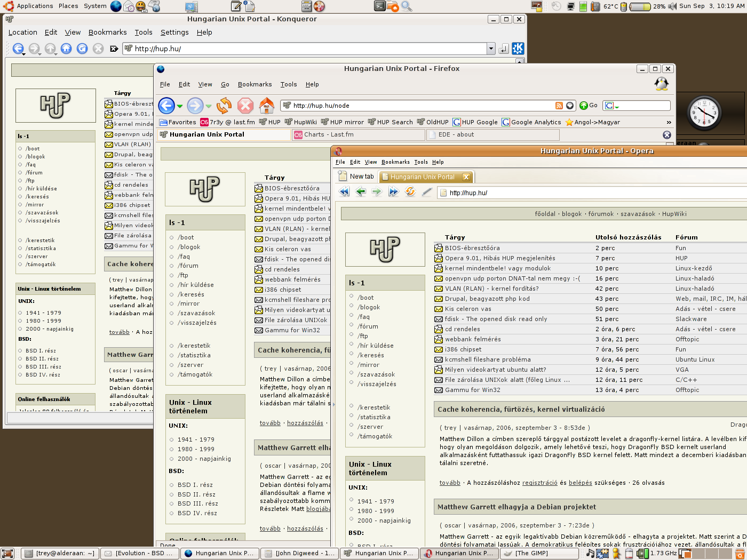Click the volume speaker icon in system tray
Viewport: 747px width, 560px height.
672,6
